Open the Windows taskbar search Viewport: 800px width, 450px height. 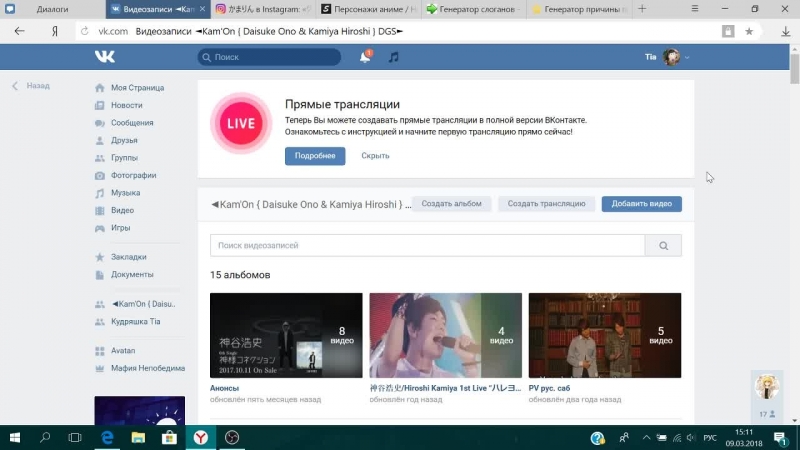(x=45, y=438)
